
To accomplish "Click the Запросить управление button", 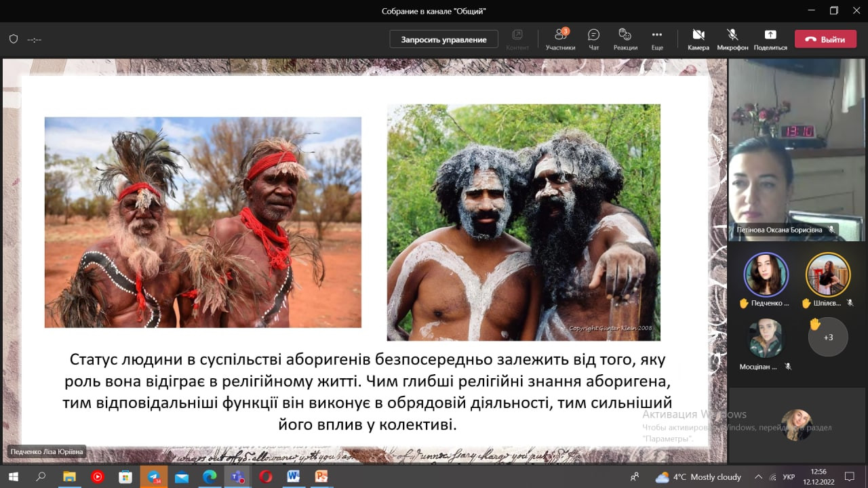I will (443, 39).
